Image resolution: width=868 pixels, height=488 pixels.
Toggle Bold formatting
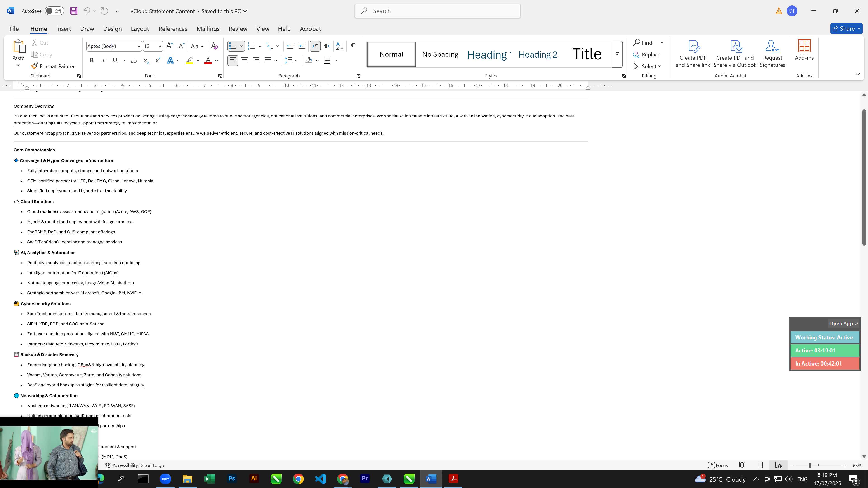[x=92, y=61]
